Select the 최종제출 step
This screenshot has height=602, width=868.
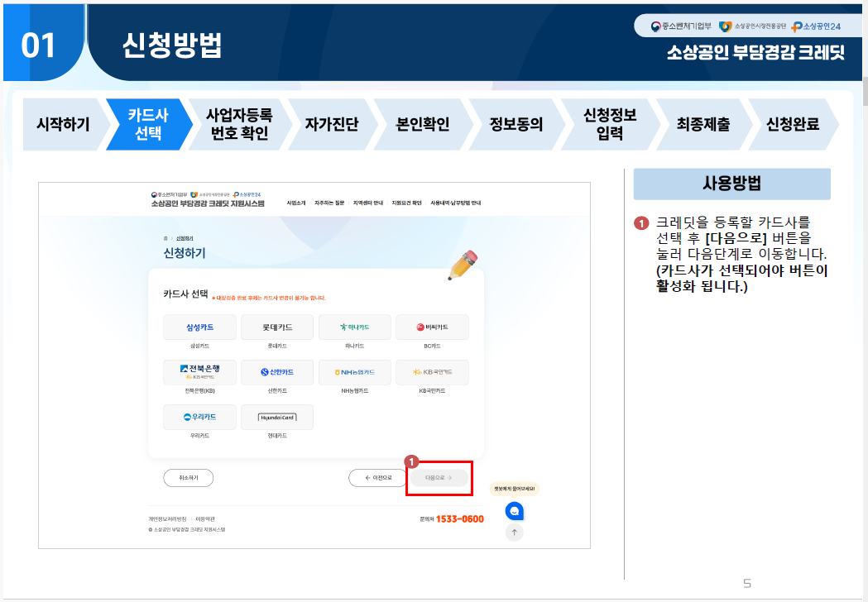tap(703, 124)
